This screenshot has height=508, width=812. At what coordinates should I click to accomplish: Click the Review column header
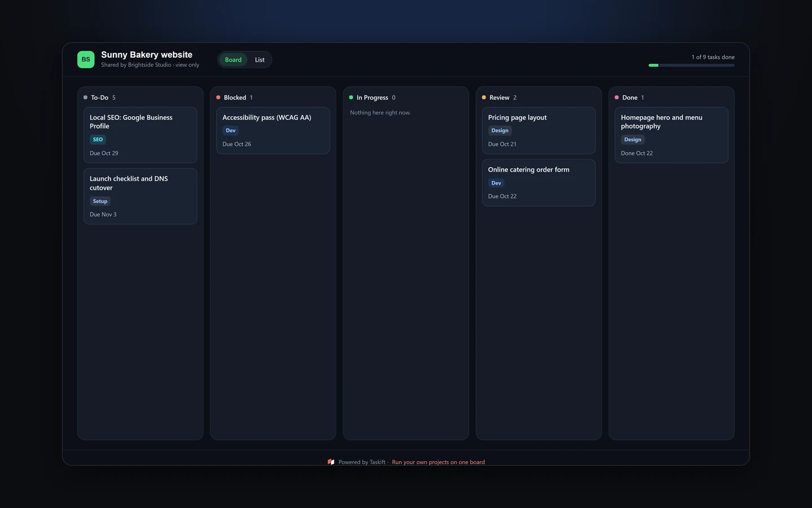point(499,98)
